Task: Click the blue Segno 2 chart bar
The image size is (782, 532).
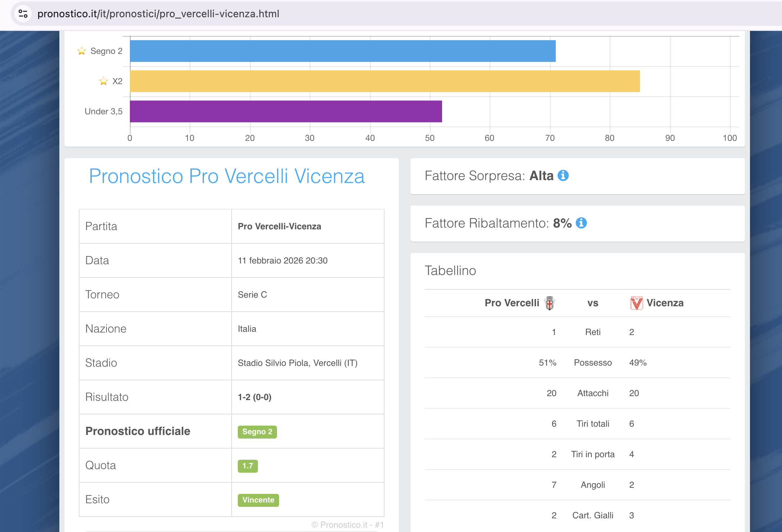Action: [342, 51]
